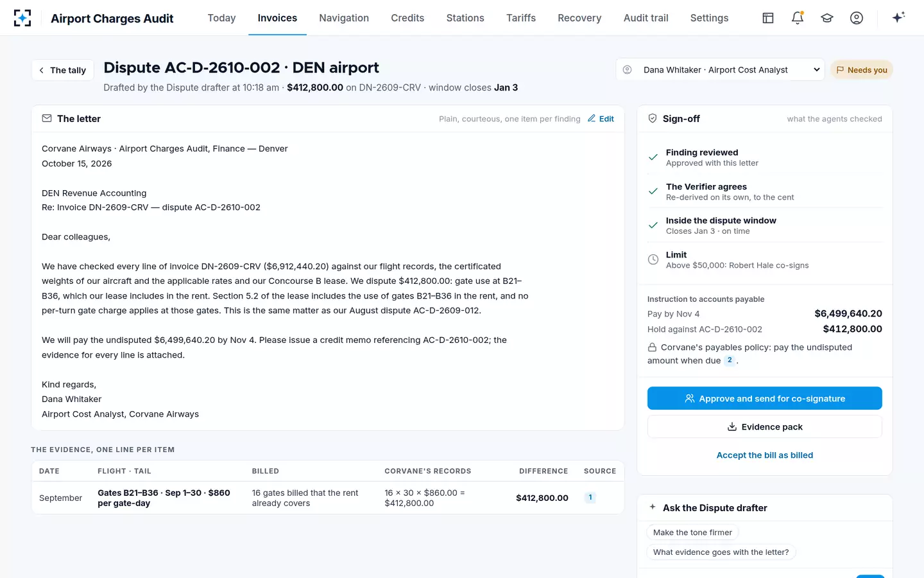Image resolution: width=924 pixels, height=578 pixels.
Task: Click the sparkle icon beside Ask the Dispute drafter
Action: coord(653,507)
